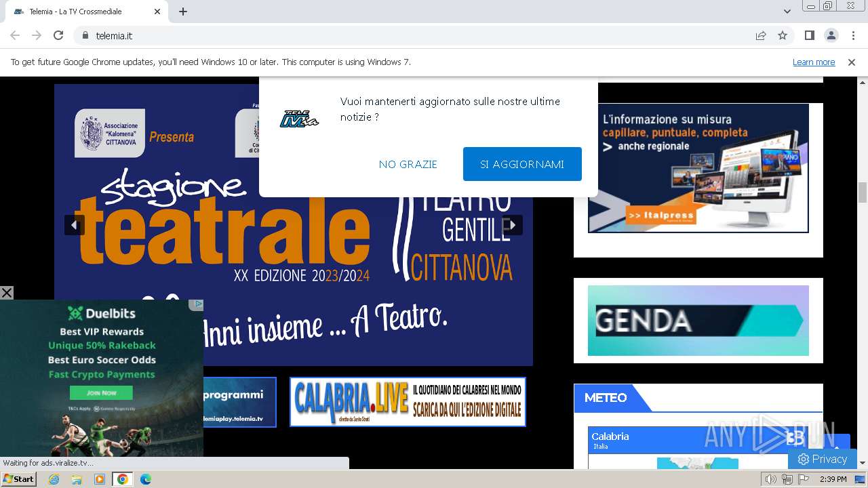Open the clock showing 2:39 PM

(x=833, y=479)
